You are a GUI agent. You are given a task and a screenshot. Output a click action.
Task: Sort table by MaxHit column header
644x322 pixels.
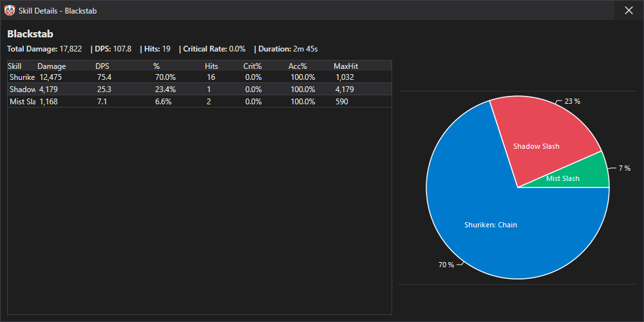346,66
